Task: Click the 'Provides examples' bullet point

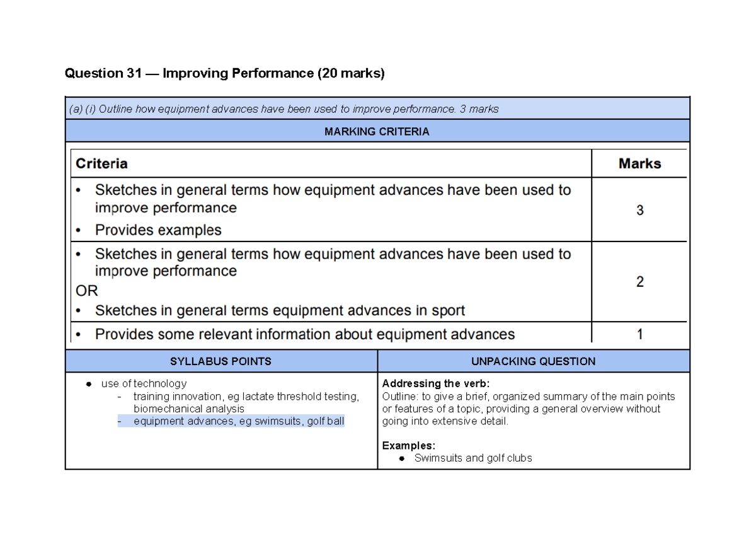Action: 158,230
